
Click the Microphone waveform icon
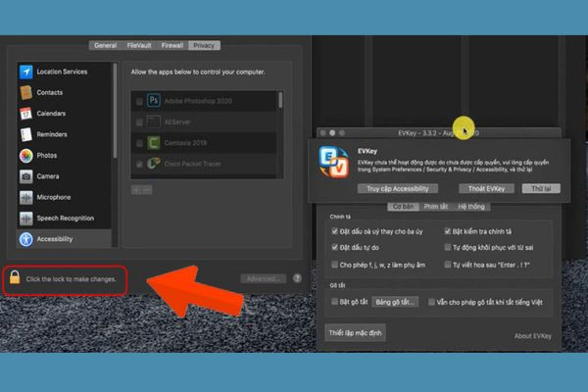tap(26, 197)
